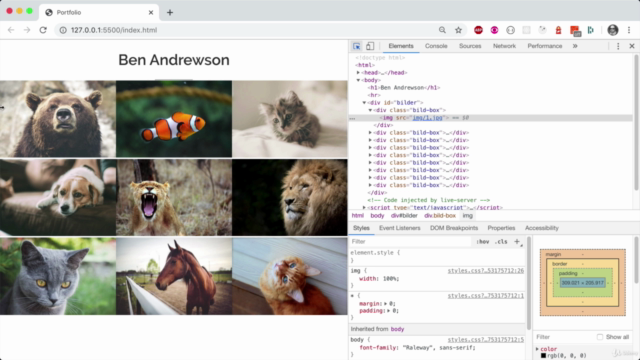Click the computed styles Filter field
The width and height of the screenshot is (640, 360).
563,337
